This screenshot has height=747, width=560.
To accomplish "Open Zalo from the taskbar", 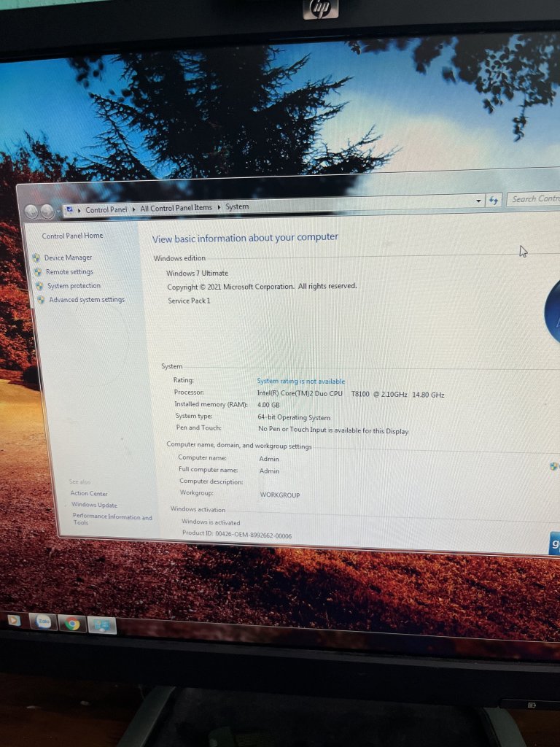I will point(43,622).
